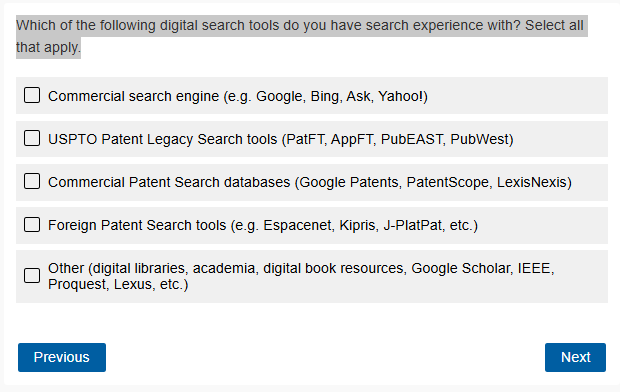620x392 pixels.
Task: Tick the USPTO Patent Legacy Search tools checkbox
Action: point(32,138)
